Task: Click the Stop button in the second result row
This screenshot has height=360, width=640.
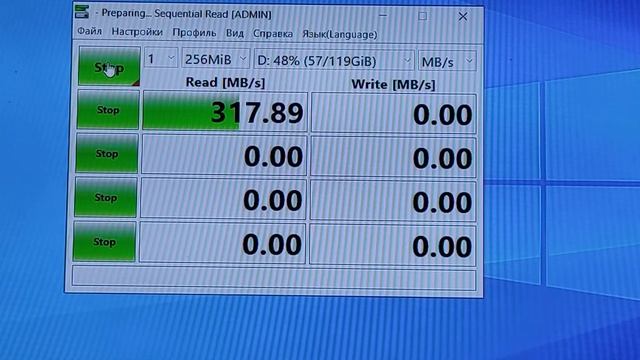Action: coord(107,153)
